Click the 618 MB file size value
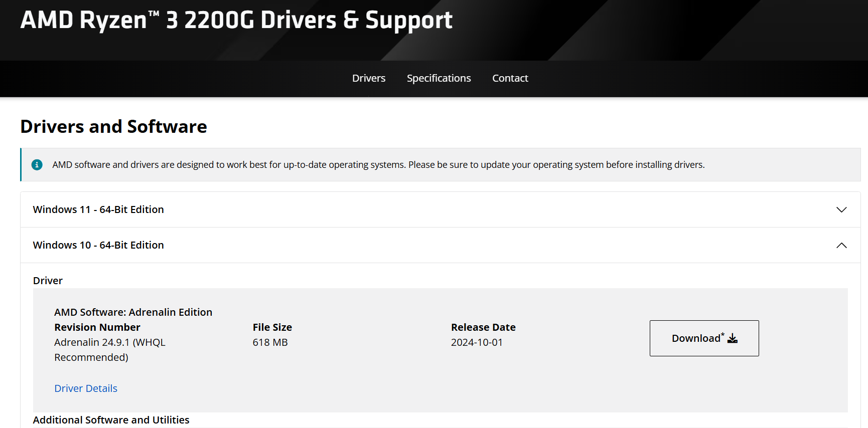 coord(270,342)
